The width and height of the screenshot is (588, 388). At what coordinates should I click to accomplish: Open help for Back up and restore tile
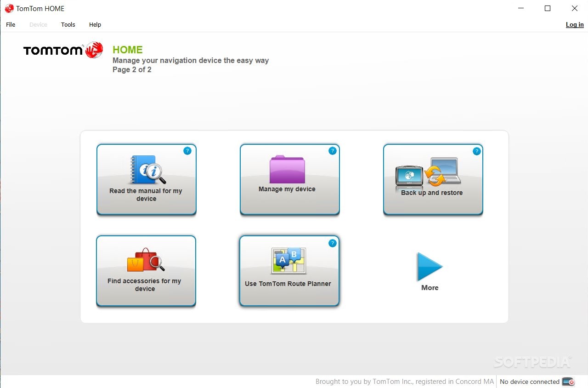tap(476, 151)
